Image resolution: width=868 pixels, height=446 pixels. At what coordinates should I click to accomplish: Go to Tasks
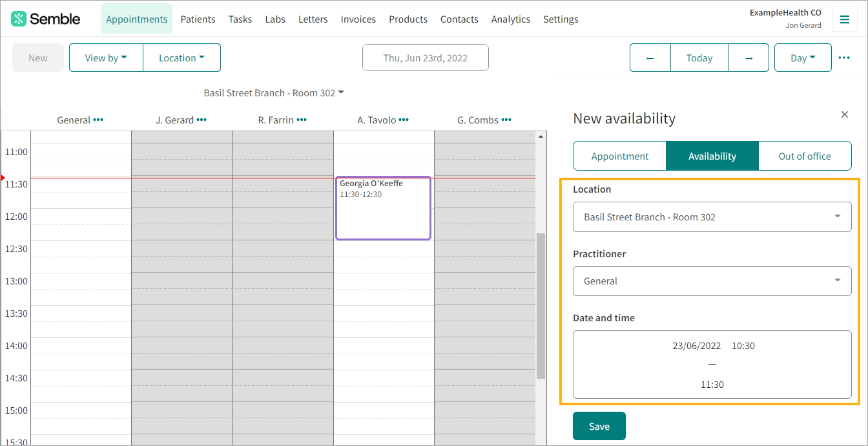pos(240,19)
